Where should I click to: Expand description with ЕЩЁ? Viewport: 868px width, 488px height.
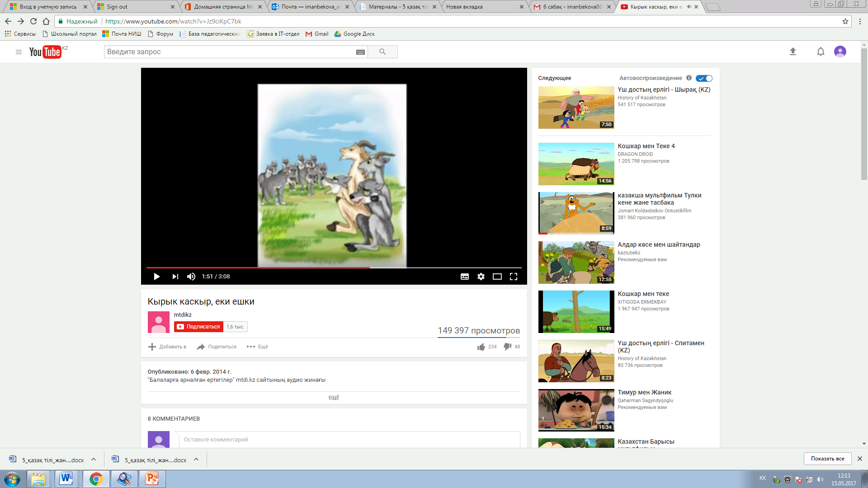[x=334, y=398]
